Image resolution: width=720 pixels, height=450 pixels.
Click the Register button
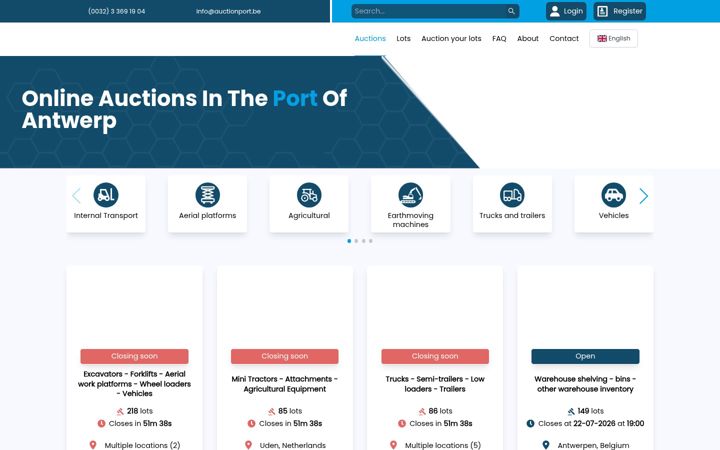619,11
